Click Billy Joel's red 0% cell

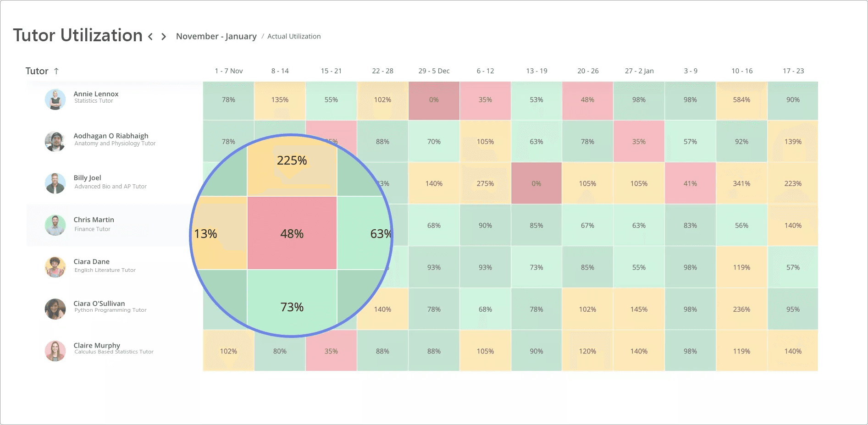point(536,183)
